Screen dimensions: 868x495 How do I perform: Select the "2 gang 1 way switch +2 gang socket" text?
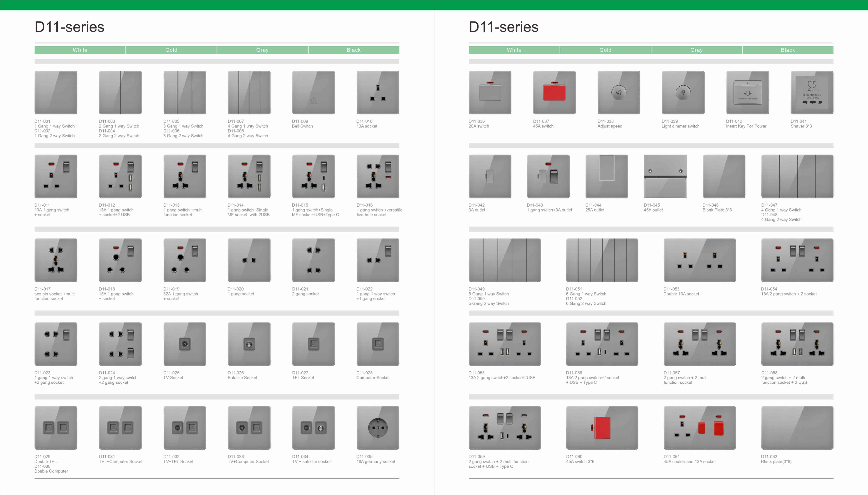(x=118, y=380)
